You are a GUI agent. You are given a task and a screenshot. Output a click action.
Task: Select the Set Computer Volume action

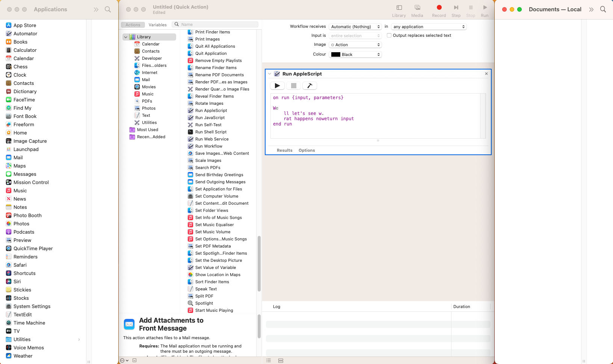(216, 196)
